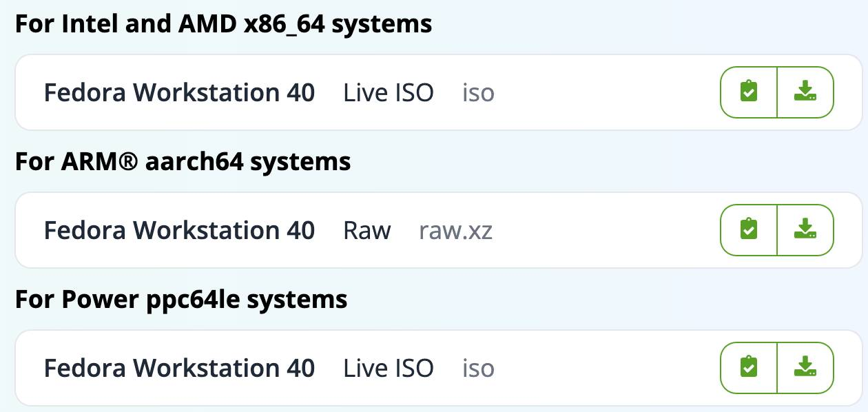The width and height of the screenshot is (868, 412).
Task: Click the raw.xz extension text
Action: [456, 231]
